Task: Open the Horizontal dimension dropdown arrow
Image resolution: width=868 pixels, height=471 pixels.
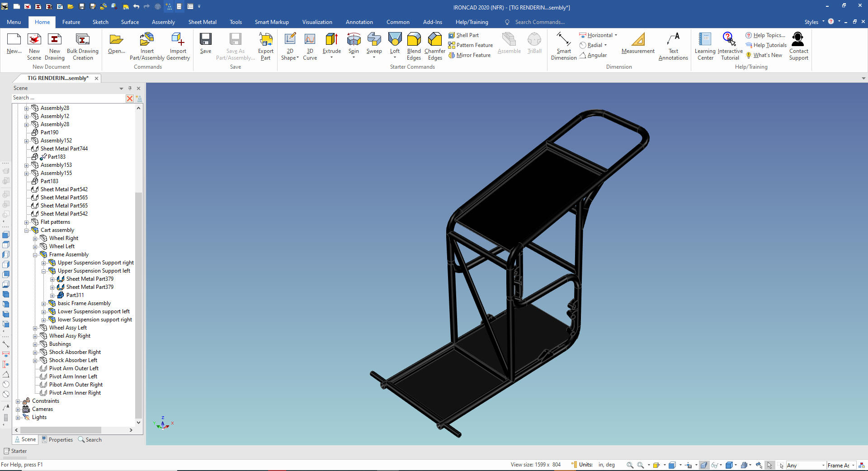Action: (x=616, y=35)
